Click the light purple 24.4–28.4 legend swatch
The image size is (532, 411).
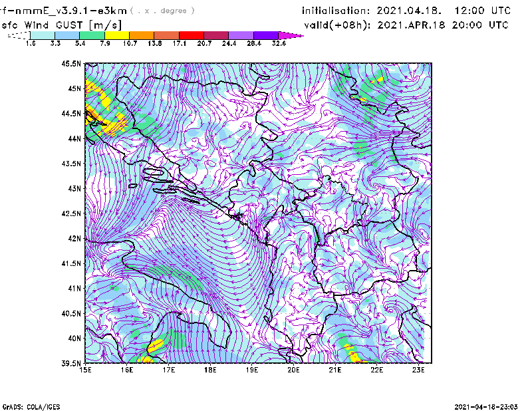pos(241,35)
